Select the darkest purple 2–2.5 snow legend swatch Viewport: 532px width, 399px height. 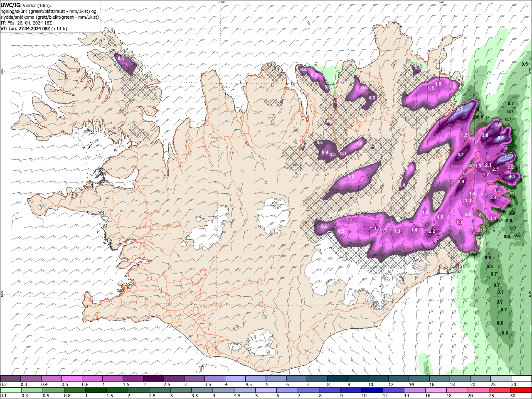pyautogui.click(x=153, y=379)
